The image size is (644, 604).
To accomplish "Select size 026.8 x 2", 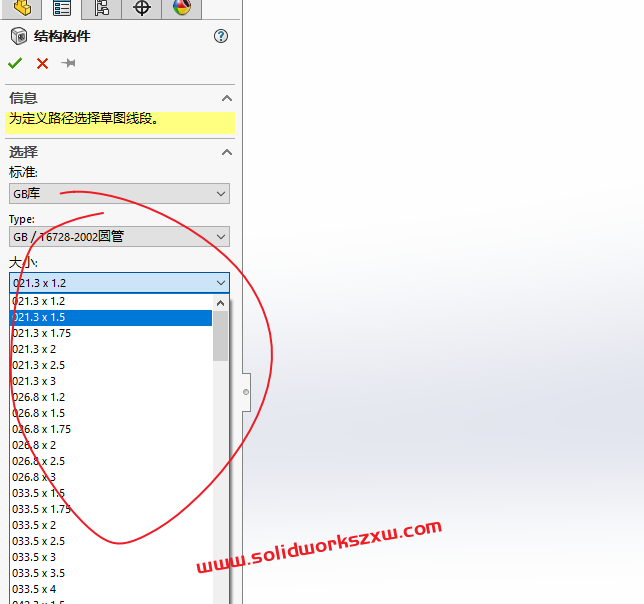I will click(x=111, y=446).
